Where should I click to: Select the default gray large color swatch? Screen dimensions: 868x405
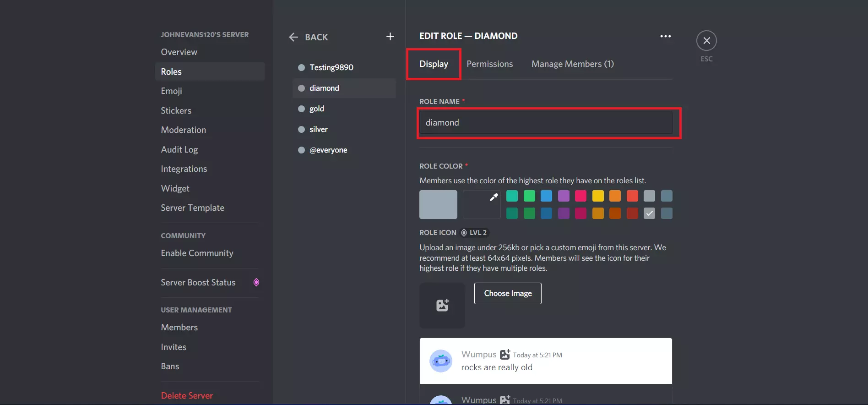click(x=438, y=204)
